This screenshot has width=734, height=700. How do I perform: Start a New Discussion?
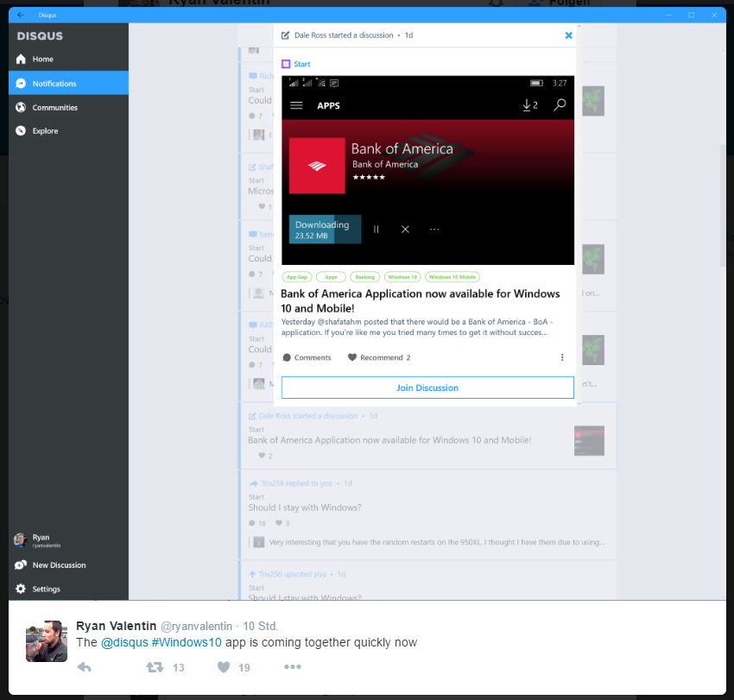[68, 564]
